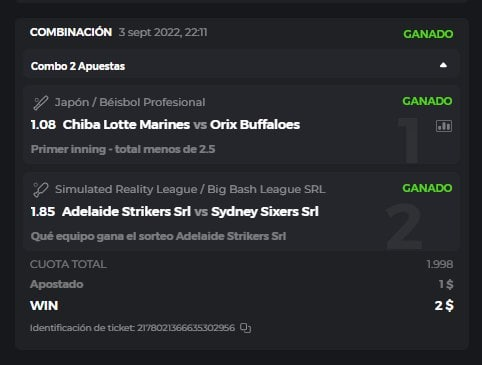Open Adelaide Strikers Srl vs Sydney Sixers Srl

coord(190,212)
